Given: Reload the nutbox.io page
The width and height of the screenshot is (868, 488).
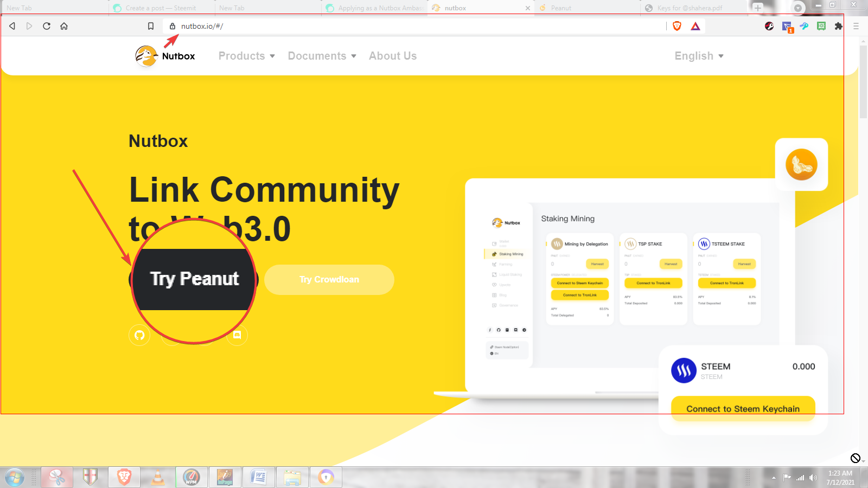Looking at the screenshot, I should pyautogui.click(x=47, y=26).
